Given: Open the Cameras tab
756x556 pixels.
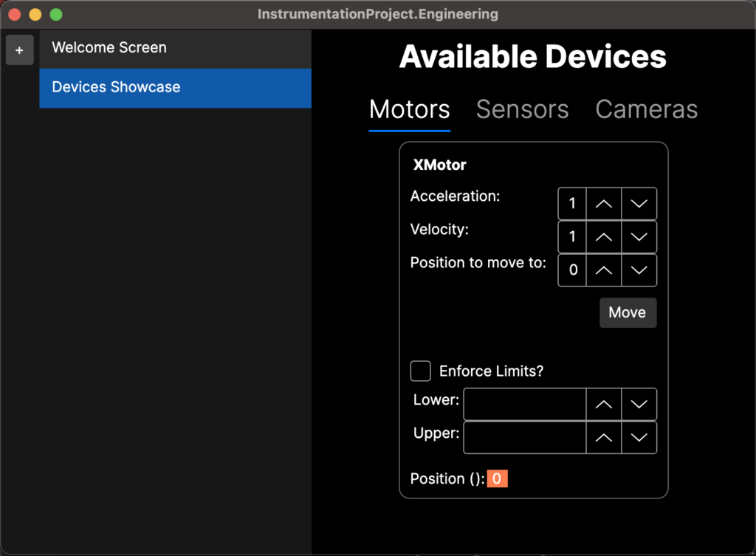Looking at the screenshot, I should [x=646, y=109].
